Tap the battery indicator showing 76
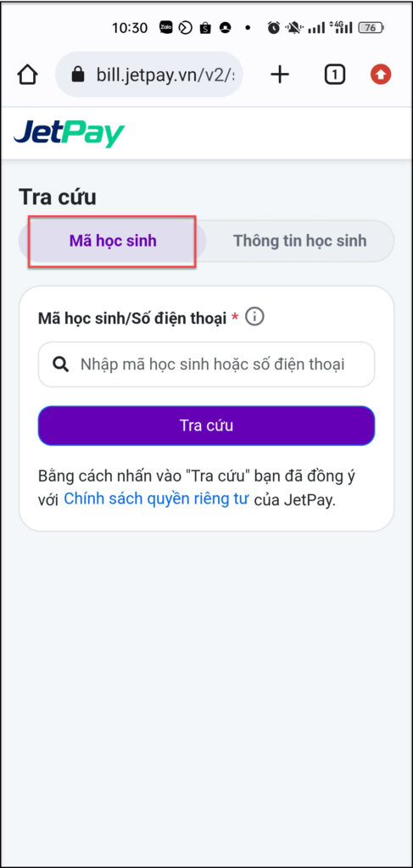Screen dimensions: 413x868 (371, 28)
